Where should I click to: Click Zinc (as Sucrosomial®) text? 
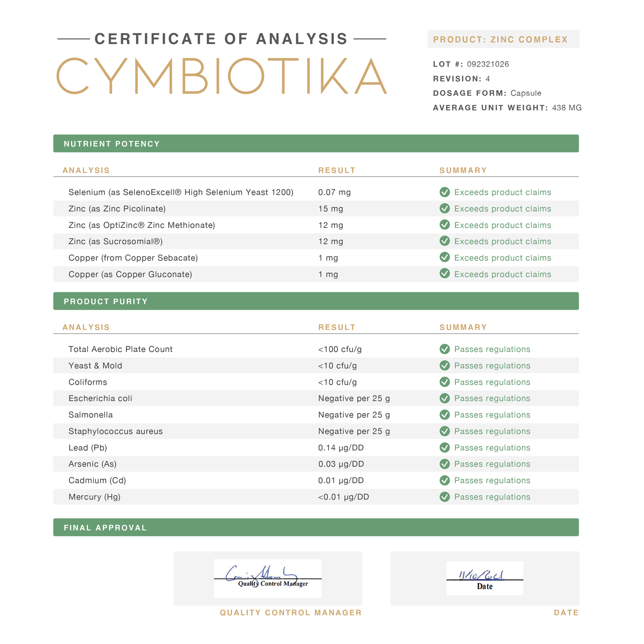[x=116, y=241]
